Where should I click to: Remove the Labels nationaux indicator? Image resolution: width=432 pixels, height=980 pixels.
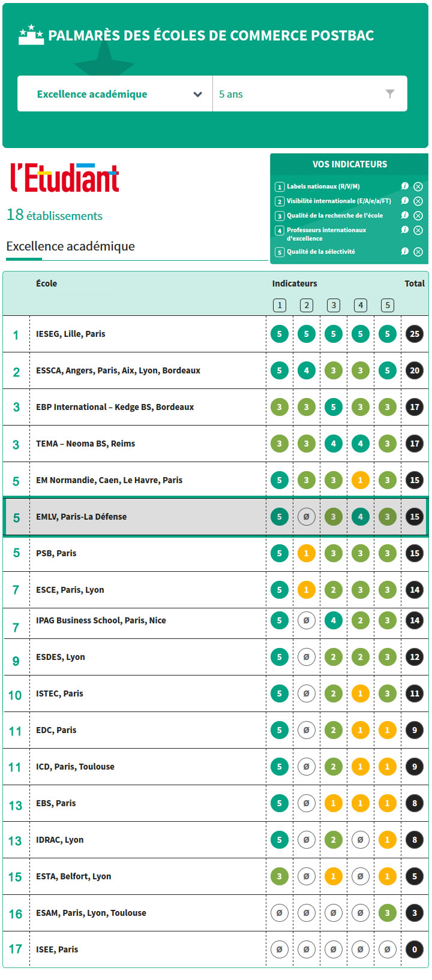click(418, 187)
